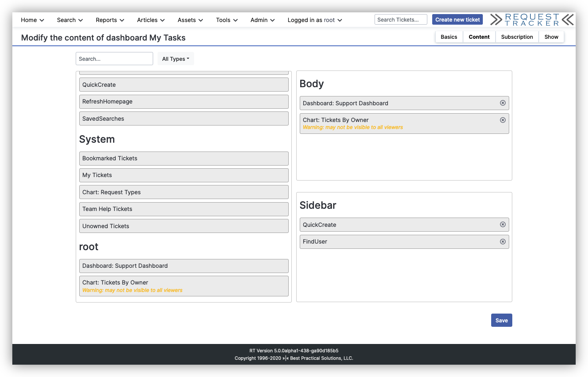Remove QuickCreate from the Sidebar
This screenshot has width=588, height=377.
point(503,224)
